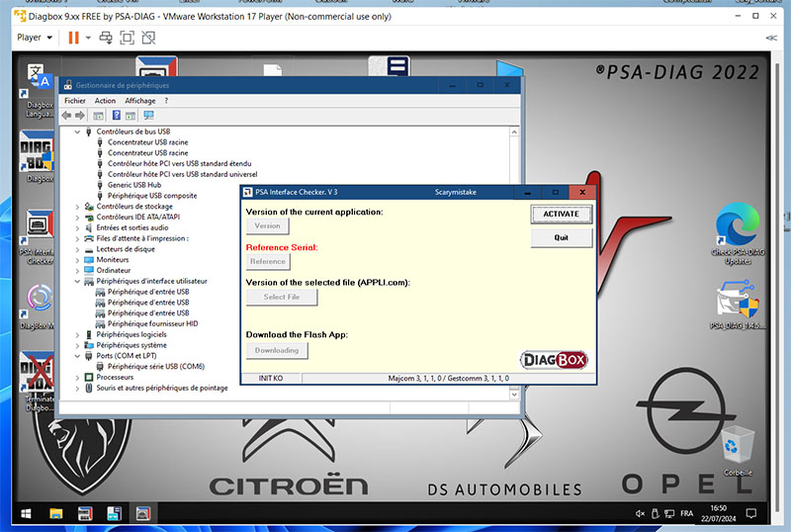Click the Device Manager back arrow icon
Image resolution: width=791 pixels, height=532 pixels.
(x=66, y=116)
